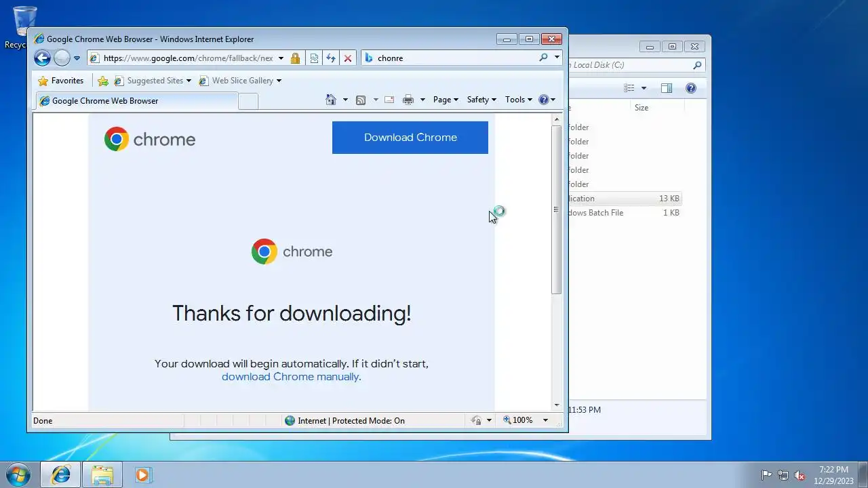Click the Chrome logo in page header

[150, 139]
